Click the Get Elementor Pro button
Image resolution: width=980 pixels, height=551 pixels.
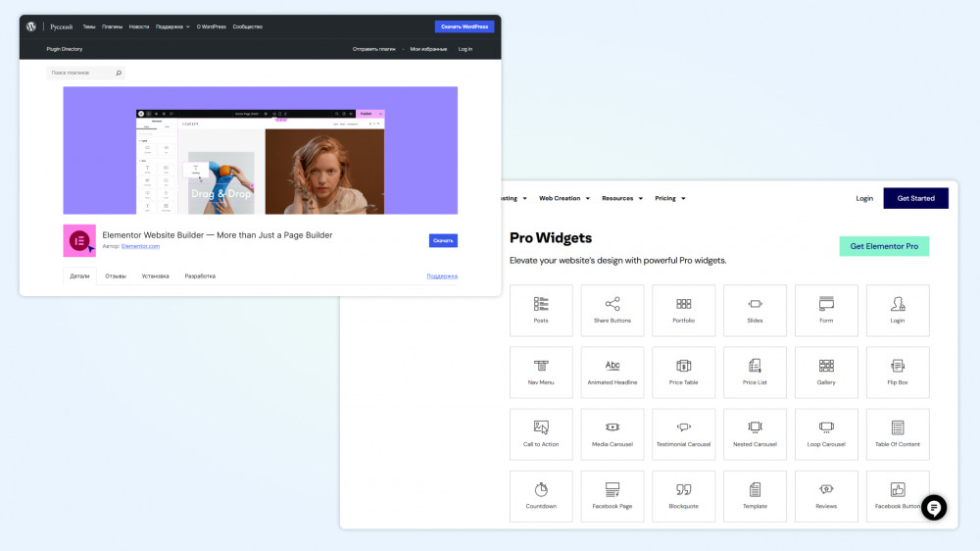tap(884, 246)
